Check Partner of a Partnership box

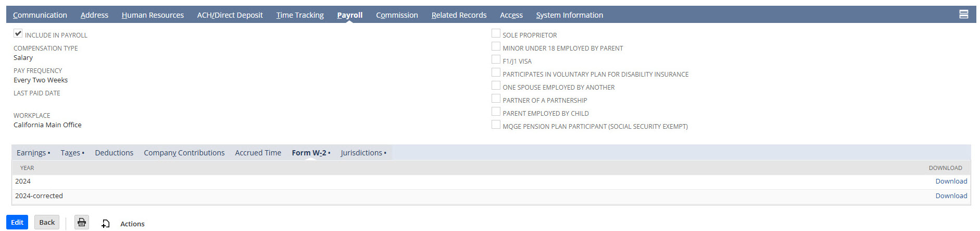click(x=496, y=99)
